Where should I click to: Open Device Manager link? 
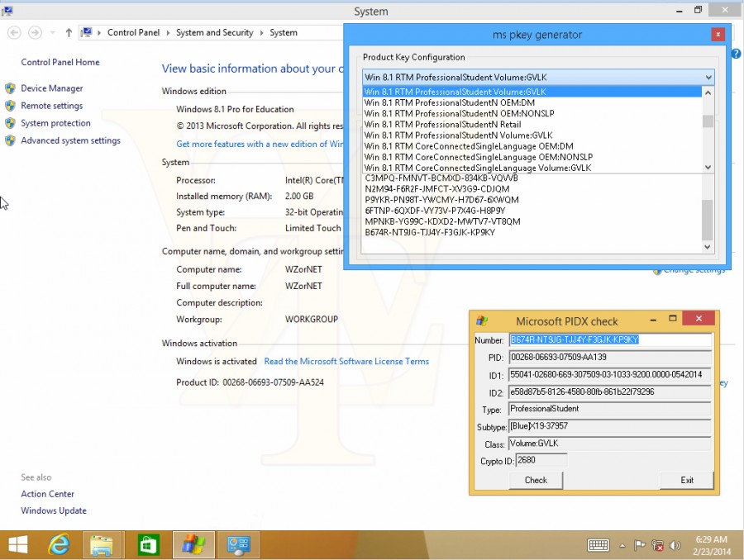(52, 88)
